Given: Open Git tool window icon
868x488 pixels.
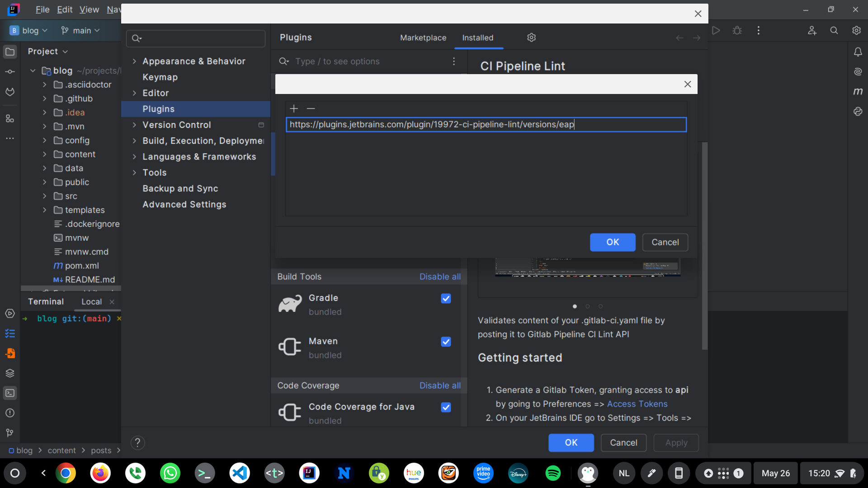Looking at the screenshot, I should tap(10, 433).
